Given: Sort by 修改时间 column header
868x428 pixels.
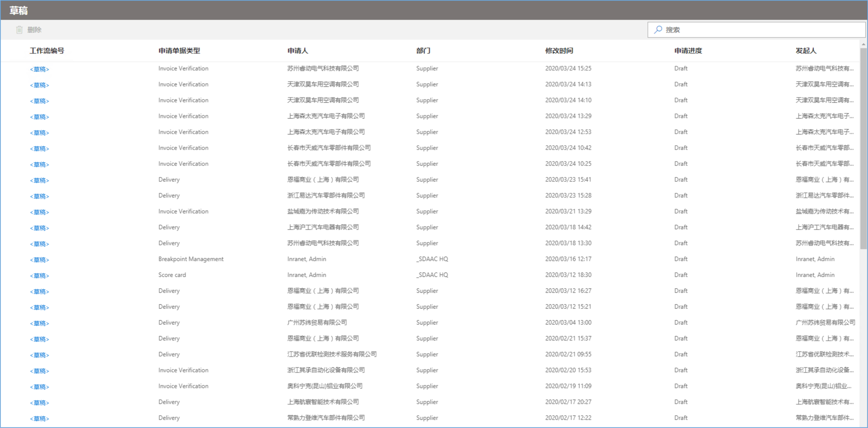Looking at the screenshot, I should (x=559, y=50).
